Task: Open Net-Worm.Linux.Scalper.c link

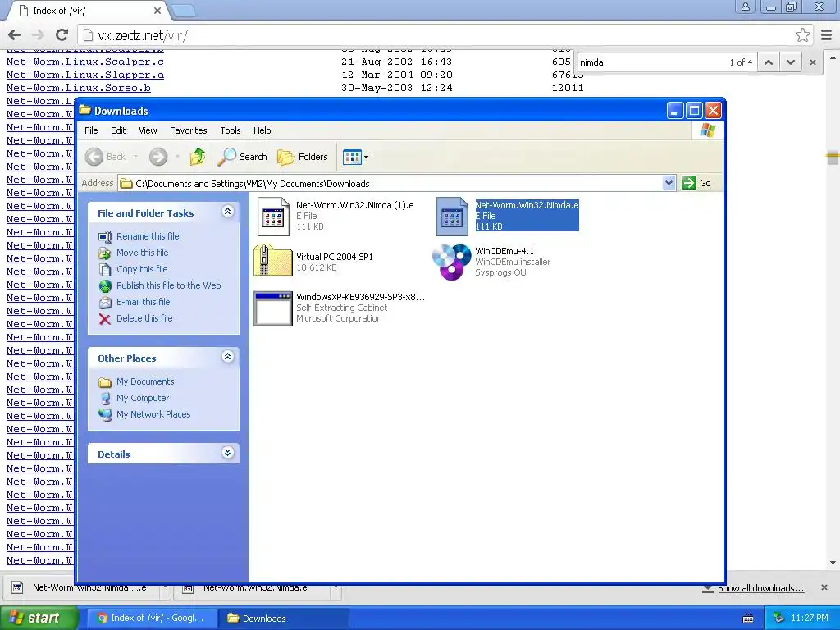Action: click(x=85, y=62)
